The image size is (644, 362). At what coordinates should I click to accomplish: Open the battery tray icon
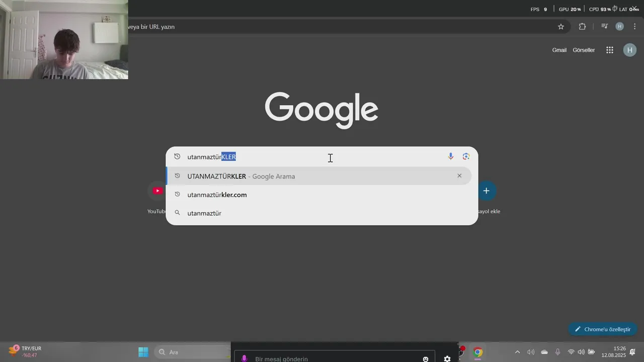pos(591,352)
